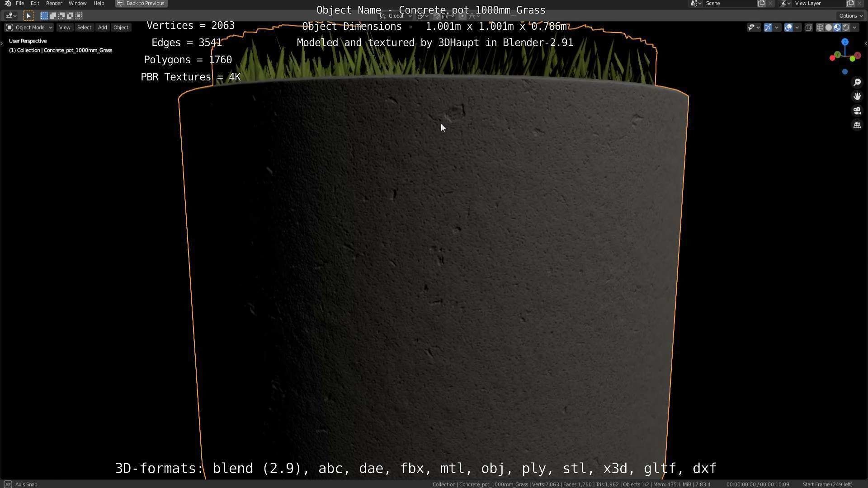The width and height of the screenshot is (868, 488).
Task: Click the 'User Perspective' viewport label
Action: point(28,41)
